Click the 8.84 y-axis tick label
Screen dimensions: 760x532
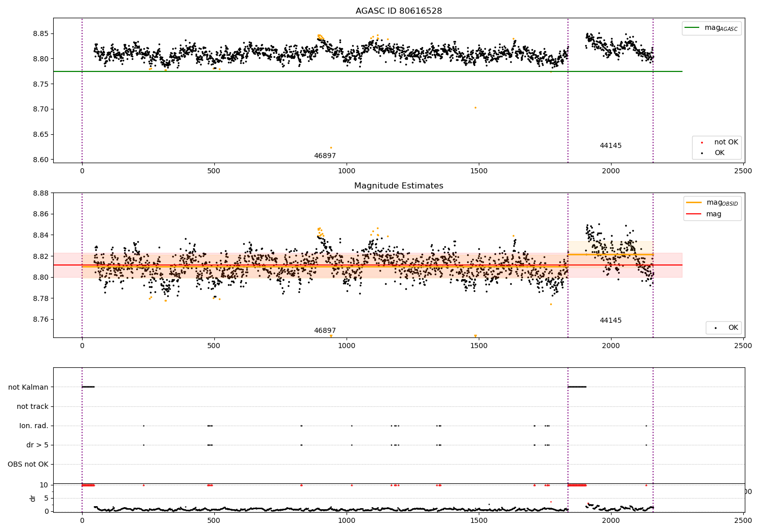point(41,235)
